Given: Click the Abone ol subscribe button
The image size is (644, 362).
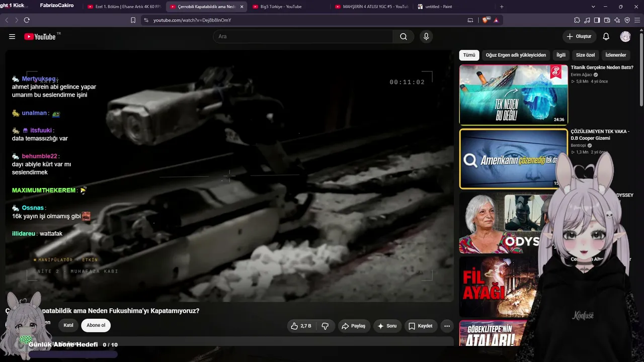Looking at the screenshot, I should [x=96, y=325].
